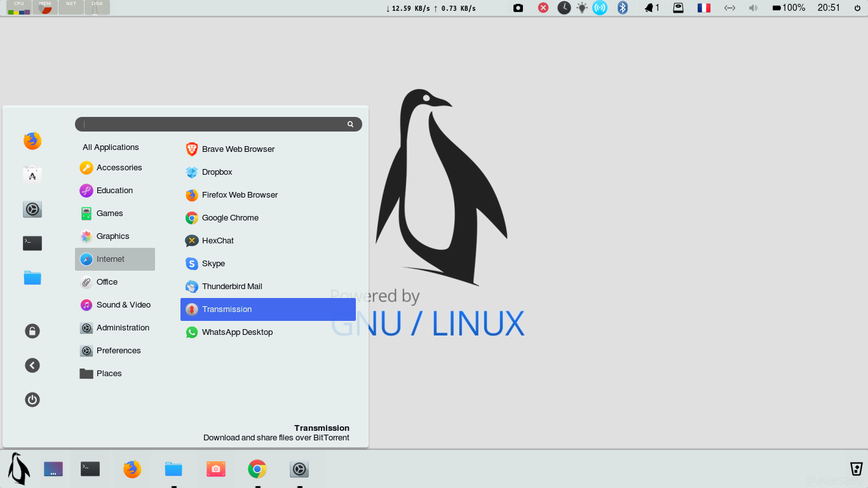868x488 pixels.
Task: Launch WhatsApp Desktop
Action: click(x=268, y=332)
